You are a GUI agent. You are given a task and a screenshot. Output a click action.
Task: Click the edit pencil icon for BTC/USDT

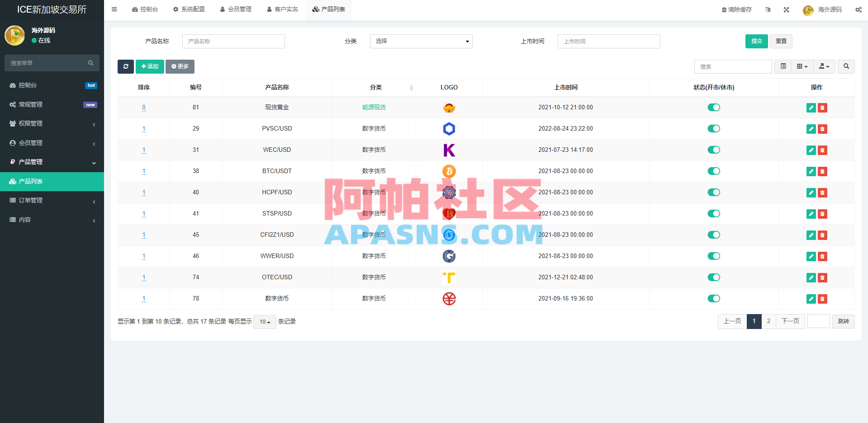click(811, 171)
